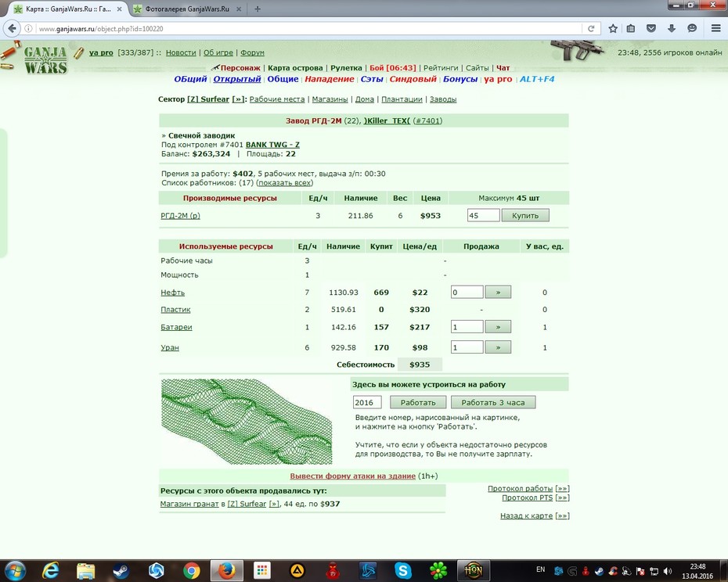The width and height of the screenshot is (728, 582).
Task: Open ICQ flower icon in the taskbar
Action: click(438, 571)
